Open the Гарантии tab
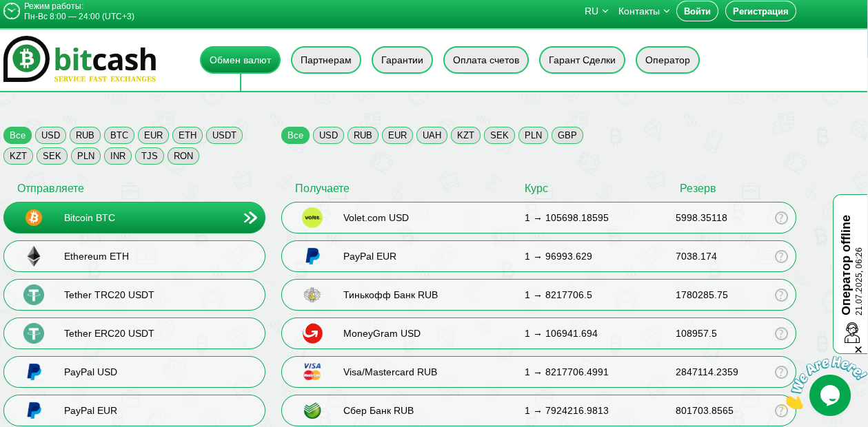The height and width of the screenshot is (427, 868). click(402, 60)
